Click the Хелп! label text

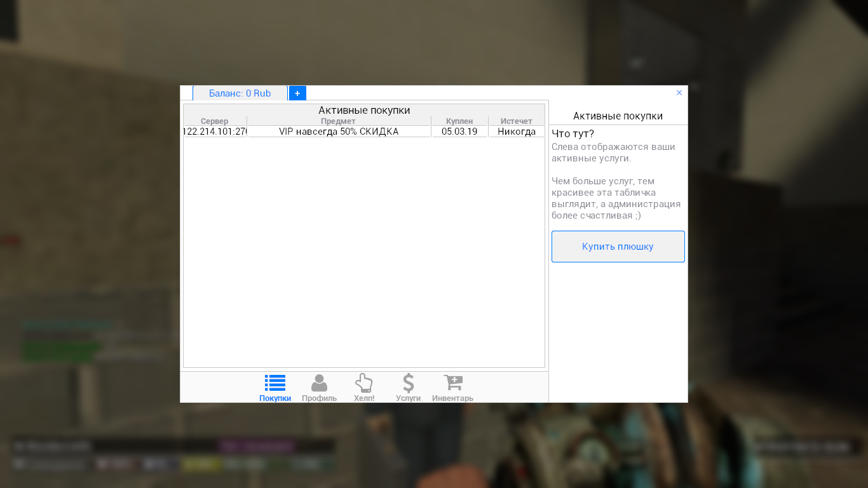363,398
